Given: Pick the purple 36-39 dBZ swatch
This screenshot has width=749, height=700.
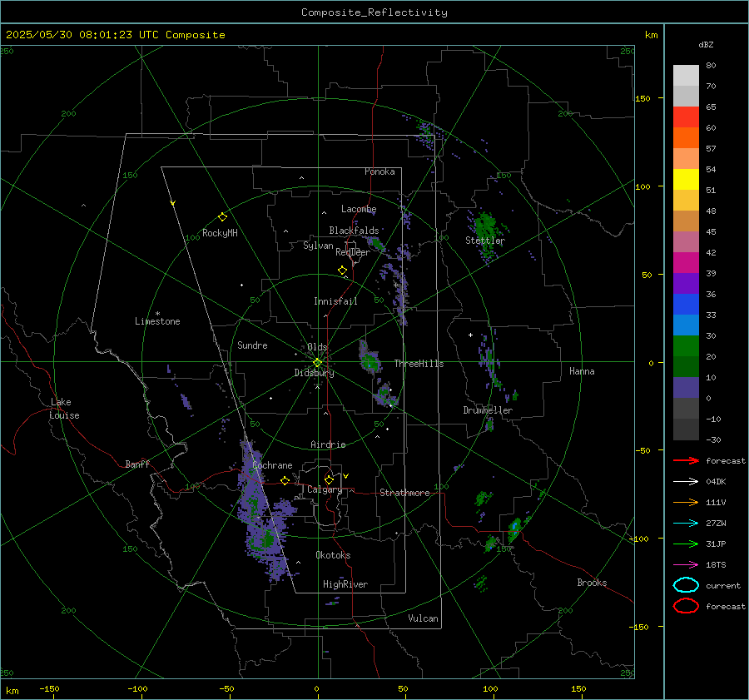Looking at the screenshot, I should pyautogui.click(x=686, y=284).
